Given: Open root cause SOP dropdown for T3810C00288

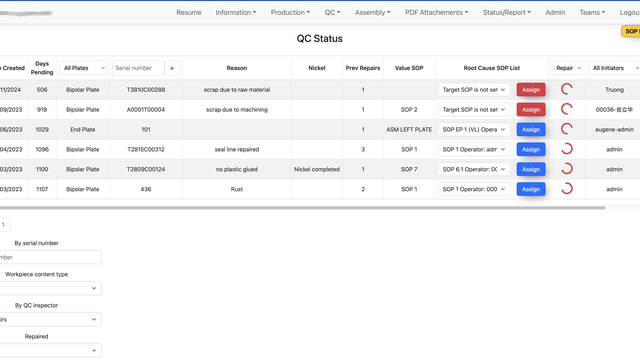Looking at the screenshot, I should click(x=474, y=90).
